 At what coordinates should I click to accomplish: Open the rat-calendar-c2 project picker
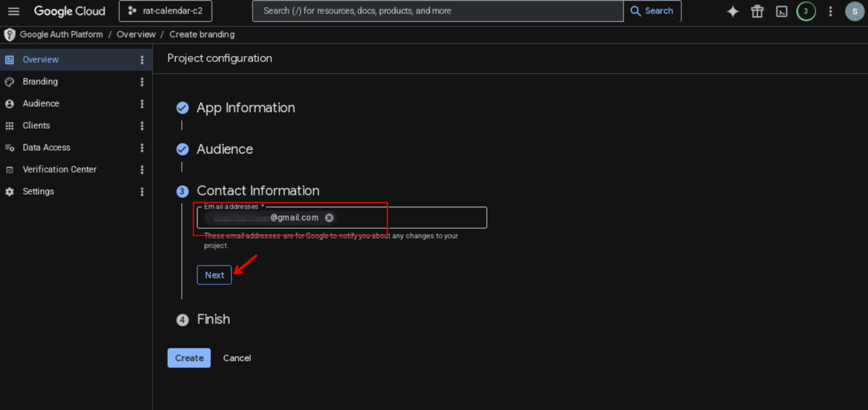(165, 11)
